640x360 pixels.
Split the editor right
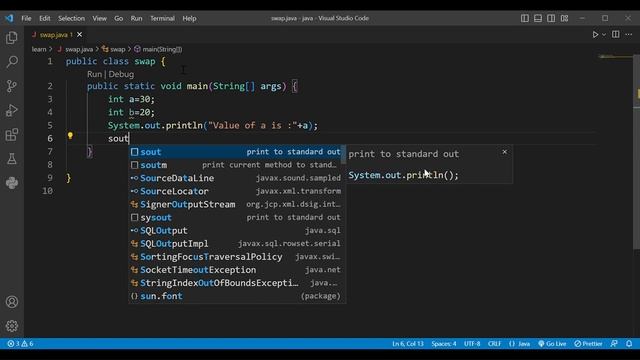[x=616, y=35]
